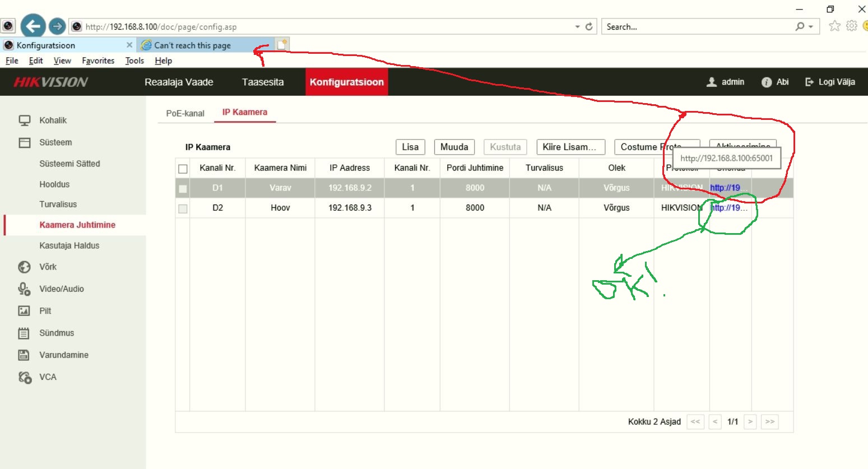Expand the address bar autocomplete dropdown arrow

[x=577, y=27]
